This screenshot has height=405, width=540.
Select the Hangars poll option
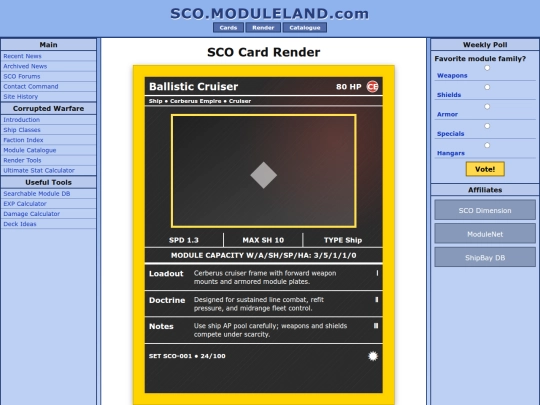click(x=487, y=145)
